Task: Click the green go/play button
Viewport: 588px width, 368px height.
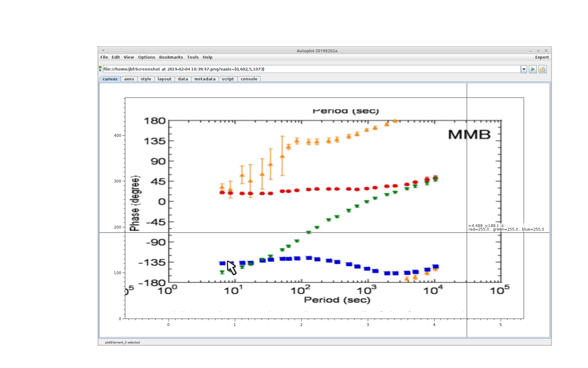Action: (533, 69)
